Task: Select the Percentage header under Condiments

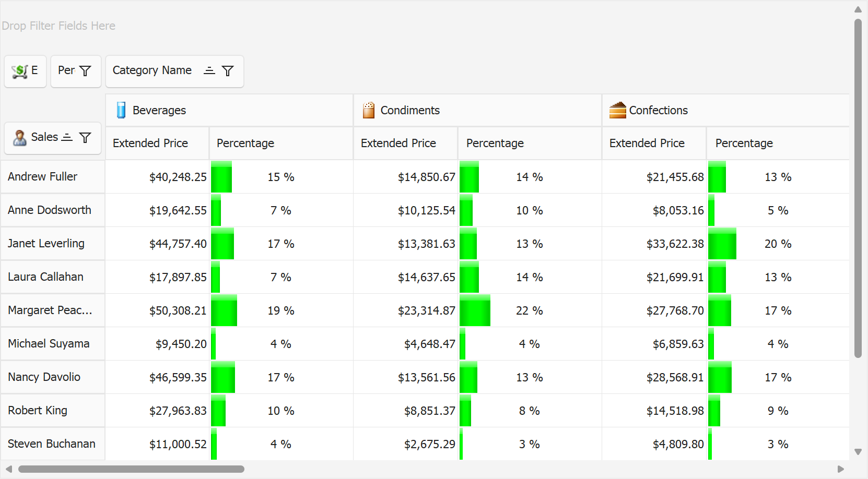Action: pyautogui.click(x=495, y=143)
